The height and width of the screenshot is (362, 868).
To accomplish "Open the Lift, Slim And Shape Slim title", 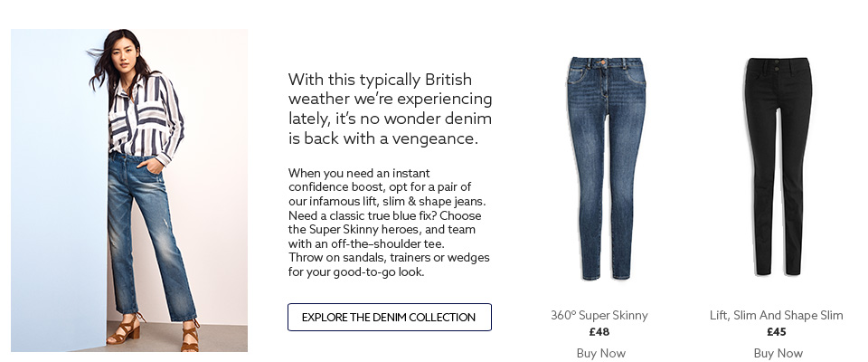I will click(x=777, y=316).
